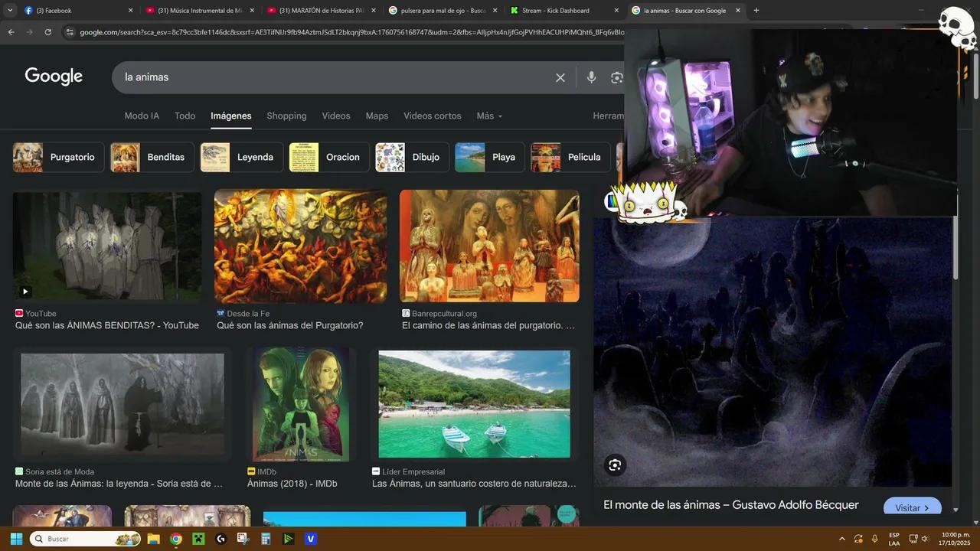
Task: Open the site information icon in address bar
Action: [x=70, y=32]
